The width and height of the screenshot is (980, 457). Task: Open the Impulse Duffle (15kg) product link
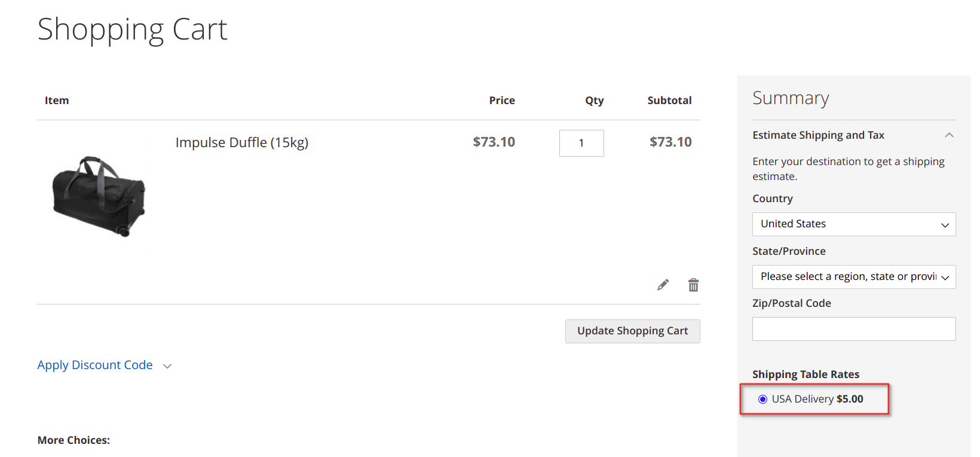coord(242,142)
